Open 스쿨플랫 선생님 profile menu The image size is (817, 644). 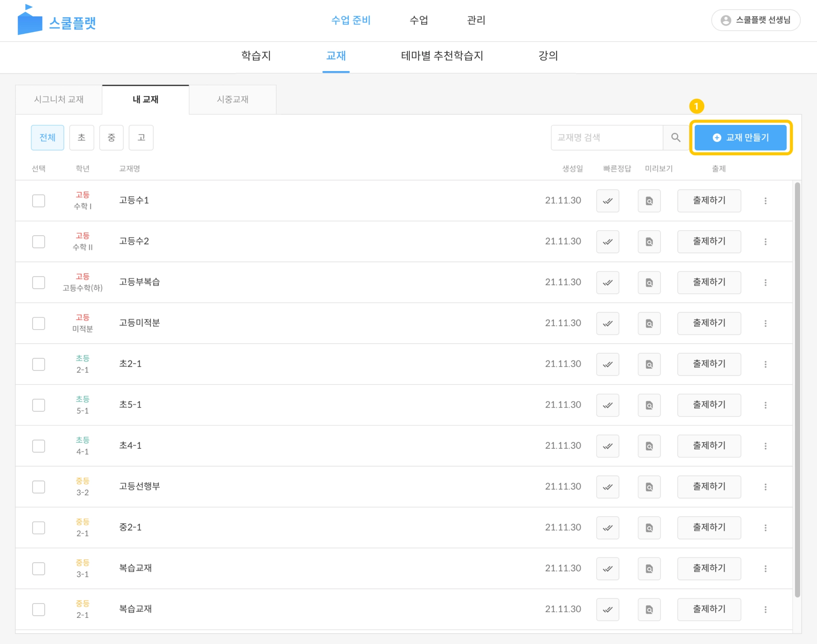tap(755, 20)
